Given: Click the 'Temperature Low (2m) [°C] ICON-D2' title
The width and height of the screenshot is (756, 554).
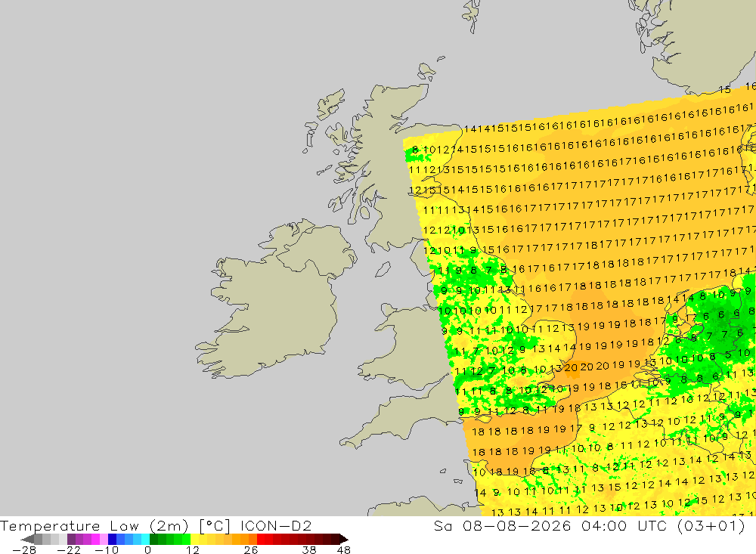Looking at the screenshot, I should coord(156,525).
